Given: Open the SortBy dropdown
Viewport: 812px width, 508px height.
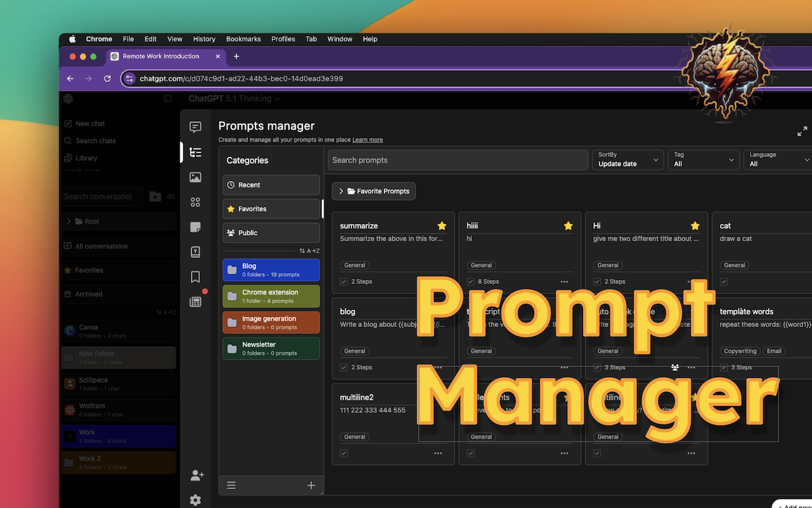Looking at the screenshot, I should [x=628, y=160].
